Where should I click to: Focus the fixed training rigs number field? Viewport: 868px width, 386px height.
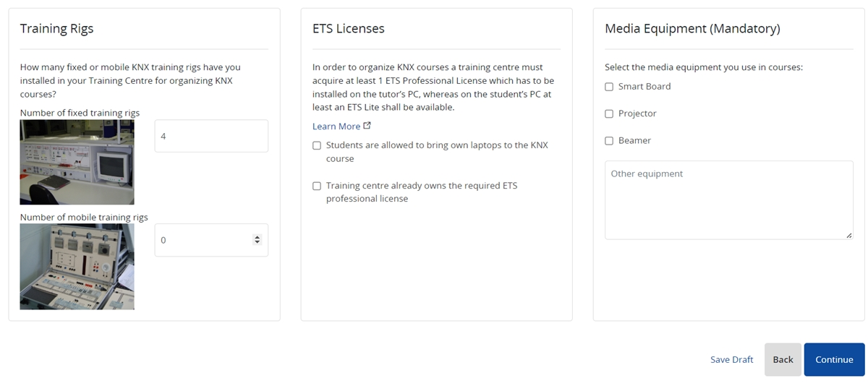pos(211,136)
